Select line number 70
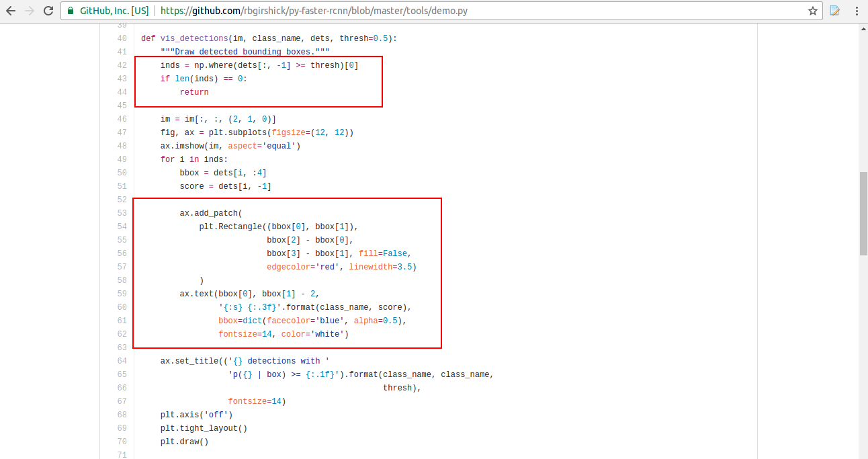This screenshot has height=459, width=868. click(122, 442)
